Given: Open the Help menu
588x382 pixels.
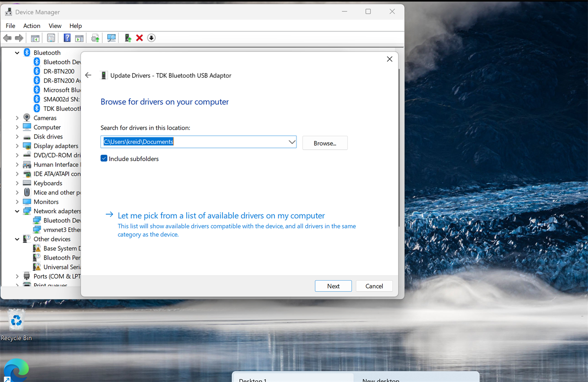Looking at the screenshot, I should pyautogui.click(x=75, y=26).
